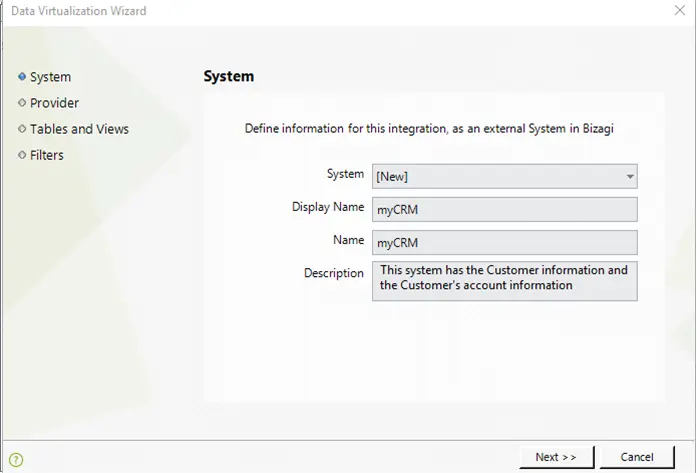Click the bullet icon beside Tables and Views

tap(22, 129)
